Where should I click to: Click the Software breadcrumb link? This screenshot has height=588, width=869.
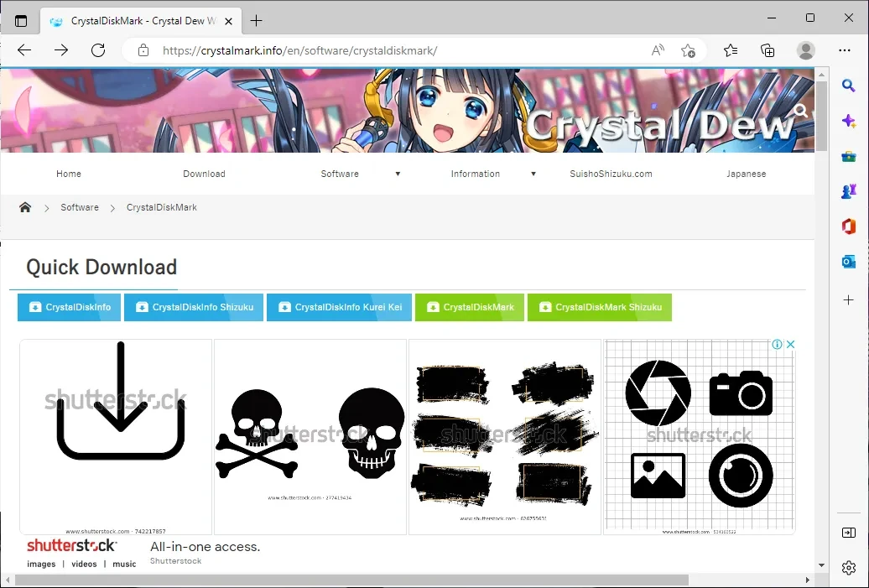point(80,207)
